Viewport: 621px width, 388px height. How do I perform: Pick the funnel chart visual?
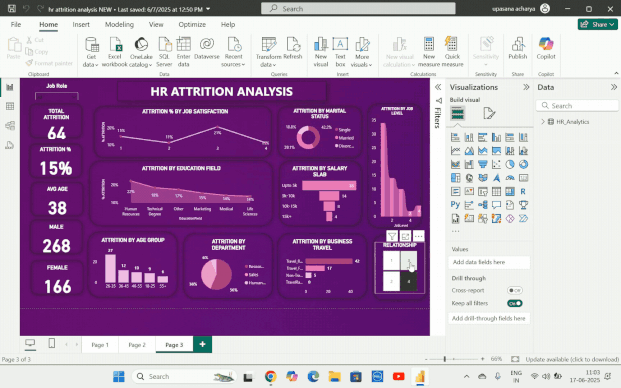point(482,164)
